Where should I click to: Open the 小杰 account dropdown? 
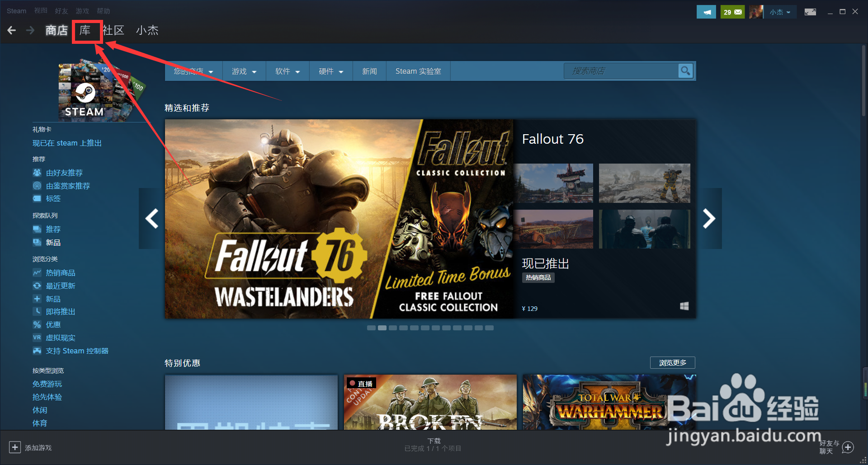pyautogui.click(x=780, y=12)
